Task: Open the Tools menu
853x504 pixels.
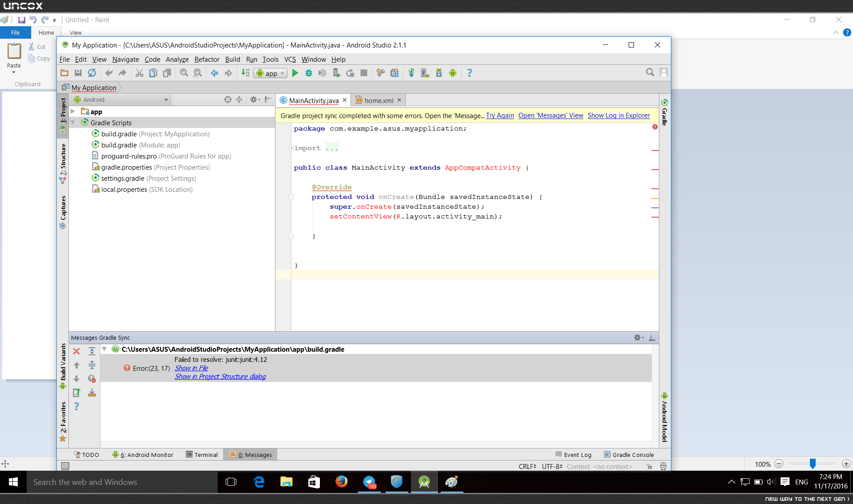Action: coord(270,59)
